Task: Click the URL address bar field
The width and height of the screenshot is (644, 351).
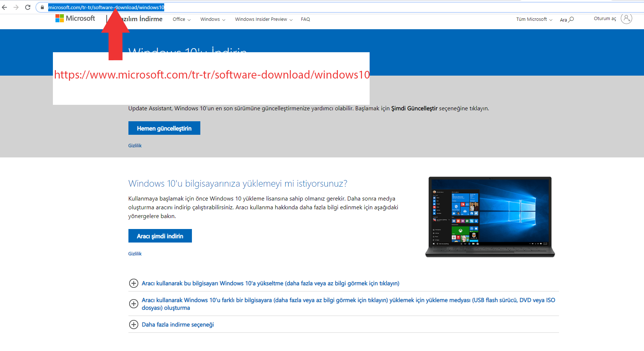Action: 292,7
